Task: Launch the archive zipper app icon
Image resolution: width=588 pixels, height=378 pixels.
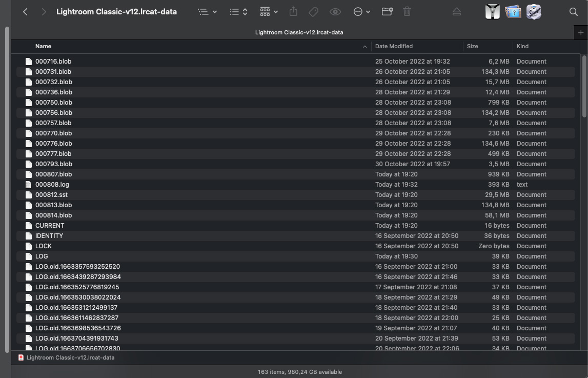Action: [x=492, y=12]
